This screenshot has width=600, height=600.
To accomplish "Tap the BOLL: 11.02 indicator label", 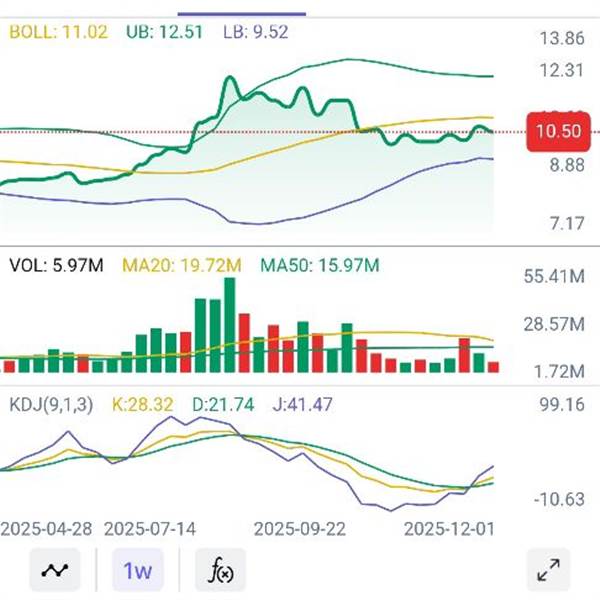I will [58, 32].
